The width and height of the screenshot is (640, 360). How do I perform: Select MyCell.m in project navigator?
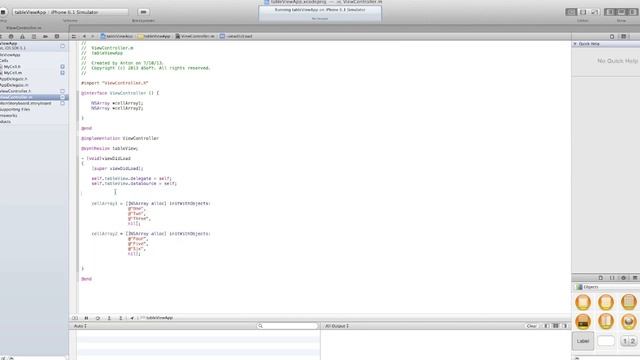point(12,73)
